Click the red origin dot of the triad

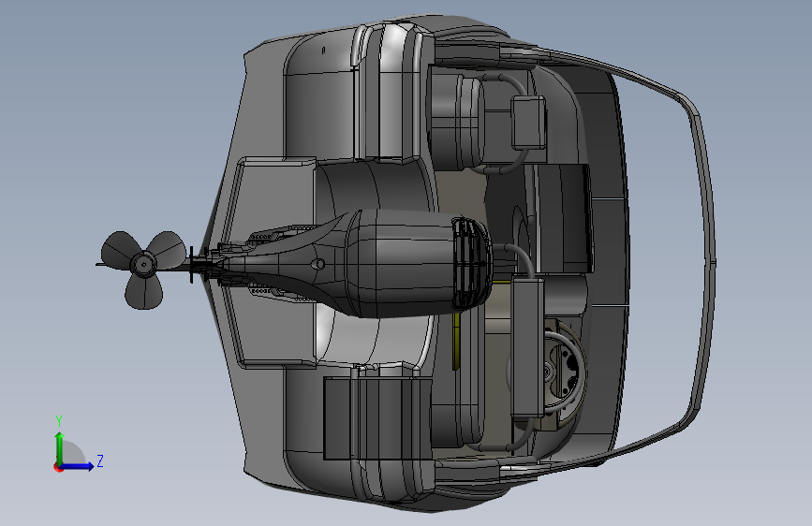(57, 467)
